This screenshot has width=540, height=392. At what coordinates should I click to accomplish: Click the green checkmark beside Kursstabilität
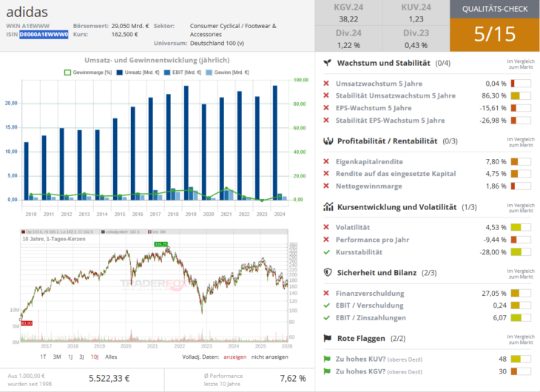(x=327, y=251)
